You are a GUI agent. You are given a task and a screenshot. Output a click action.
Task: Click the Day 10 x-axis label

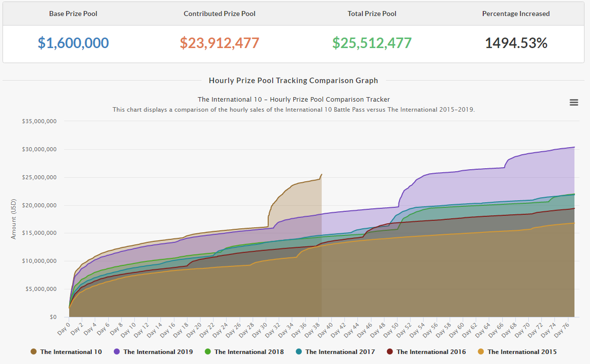point(128,330)
